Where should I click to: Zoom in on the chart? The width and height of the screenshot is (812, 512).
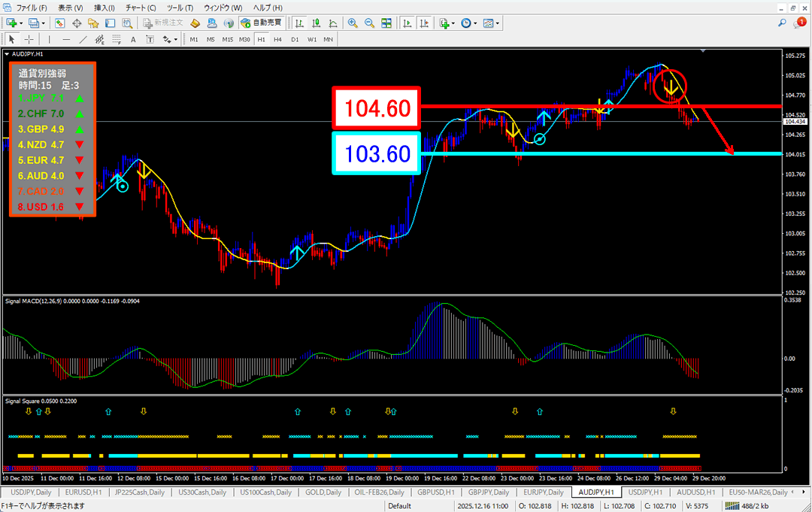coord(353,23)
